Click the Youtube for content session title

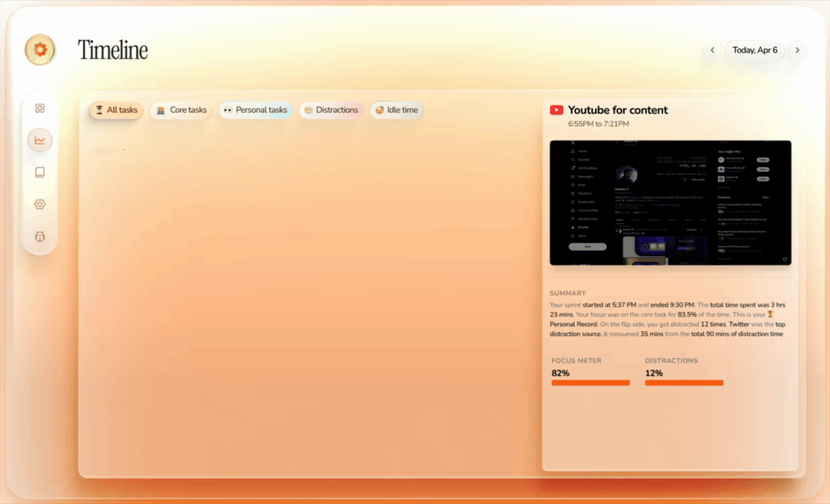(x=619, y=110)
